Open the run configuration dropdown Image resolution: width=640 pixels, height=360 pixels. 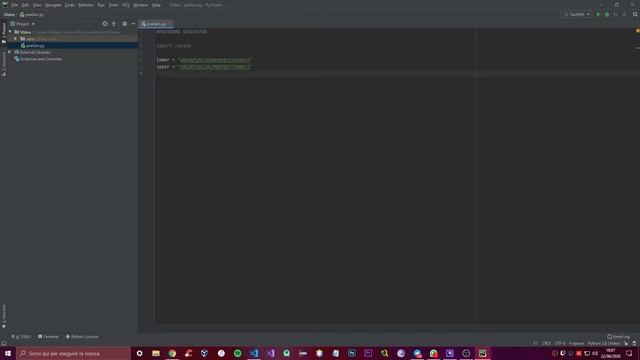pos(577,14)
